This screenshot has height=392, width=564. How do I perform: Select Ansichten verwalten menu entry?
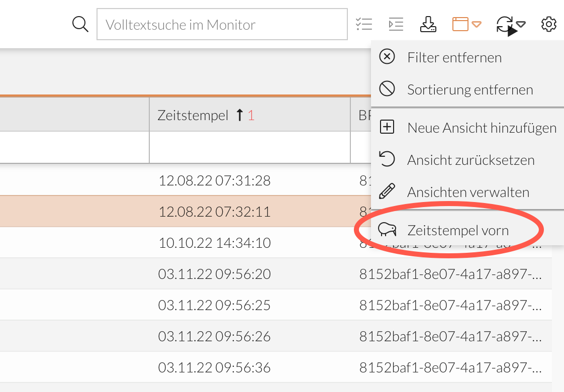[x=467, y=191]
